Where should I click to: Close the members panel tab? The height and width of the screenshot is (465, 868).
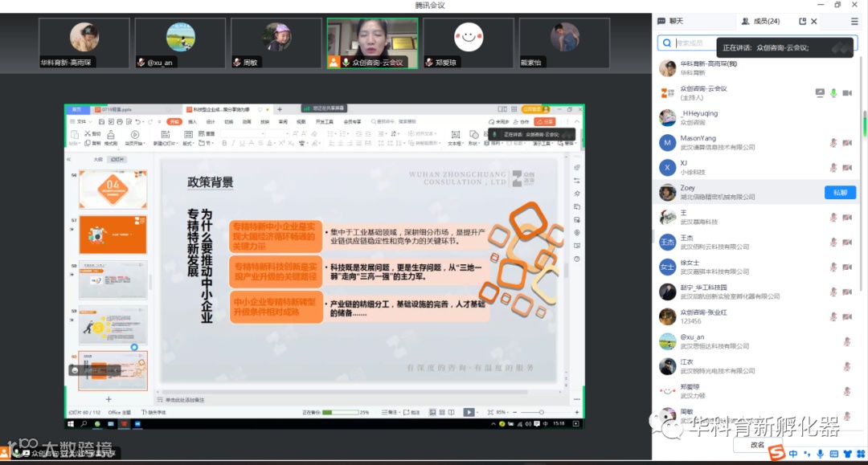813,21
